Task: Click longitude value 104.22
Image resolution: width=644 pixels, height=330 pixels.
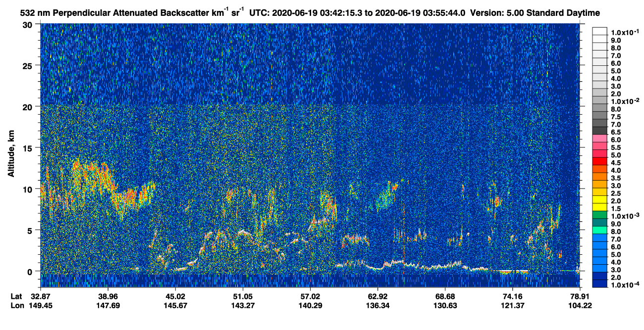Action: (x=580, y=305)
